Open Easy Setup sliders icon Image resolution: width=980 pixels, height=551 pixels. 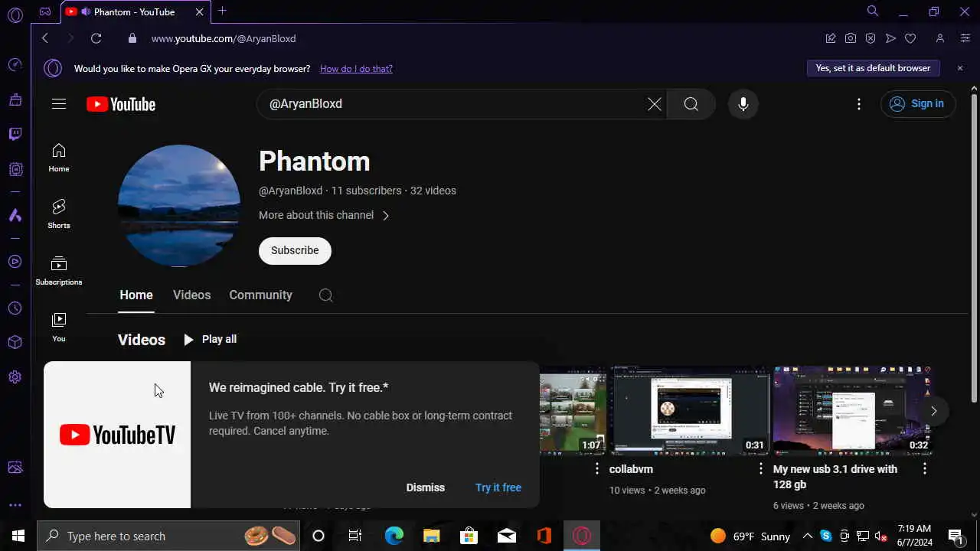click(x=965, y=38)
